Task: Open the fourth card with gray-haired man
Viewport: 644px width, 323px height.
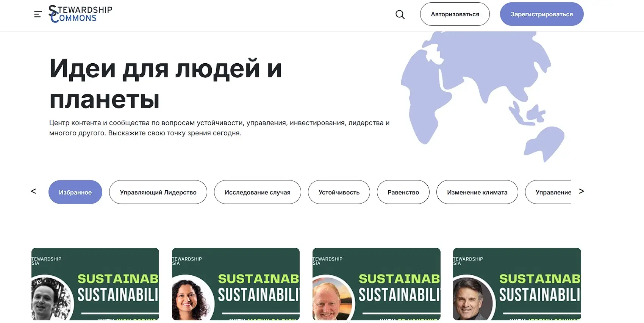Action: 517,284
